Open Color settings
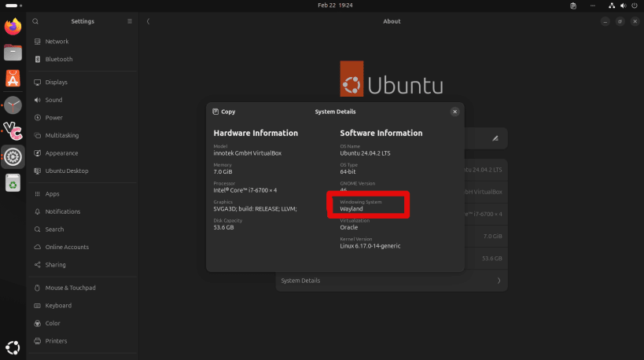644x360 pixels. coord(83,323)
